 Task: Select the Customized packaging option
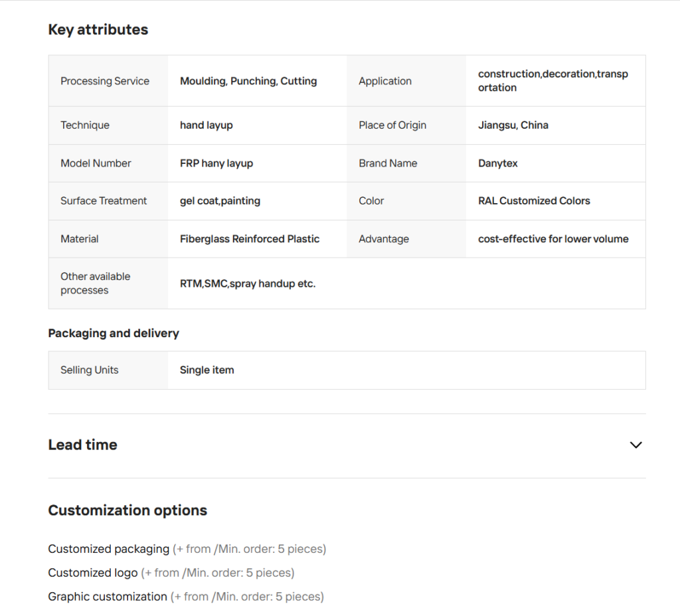click(109, 549)
